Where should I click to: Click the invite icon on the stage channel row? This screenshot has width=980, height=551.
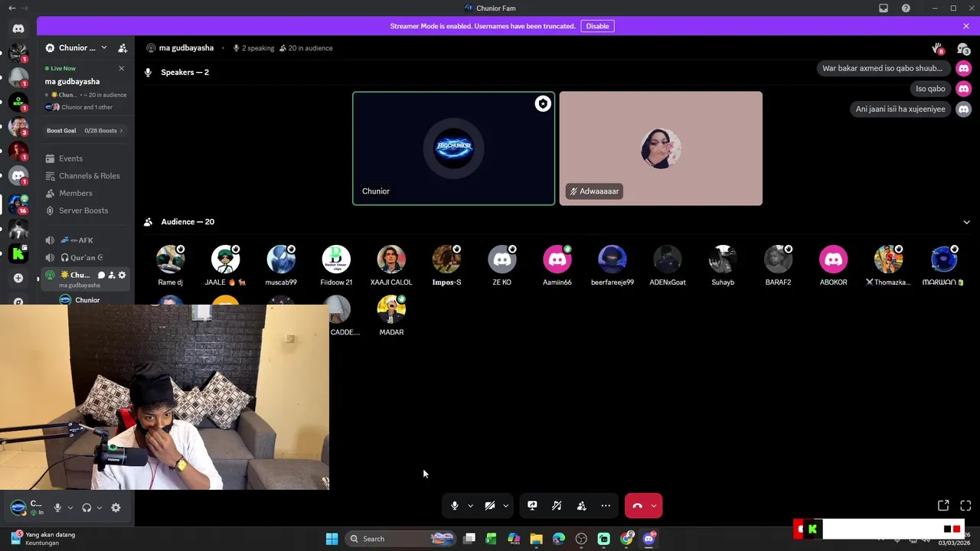pos(112,275)
